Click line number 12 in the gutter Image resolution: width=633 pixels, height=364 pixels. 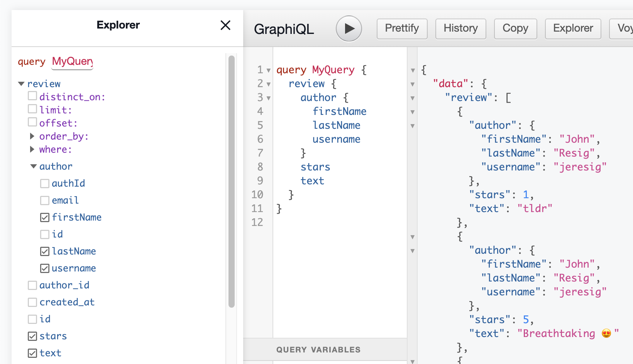tap(257, 222)
